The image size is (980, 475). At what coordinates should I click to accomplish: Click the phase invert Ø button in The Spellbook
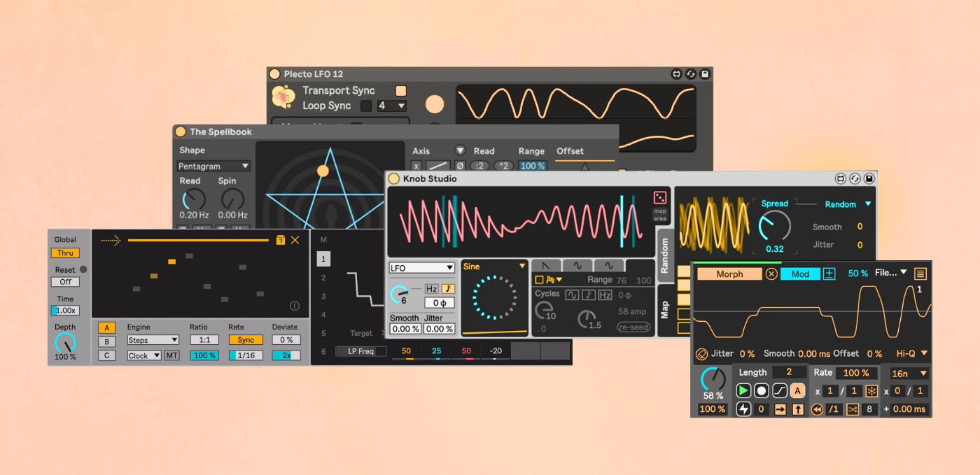tap(460, 166)
